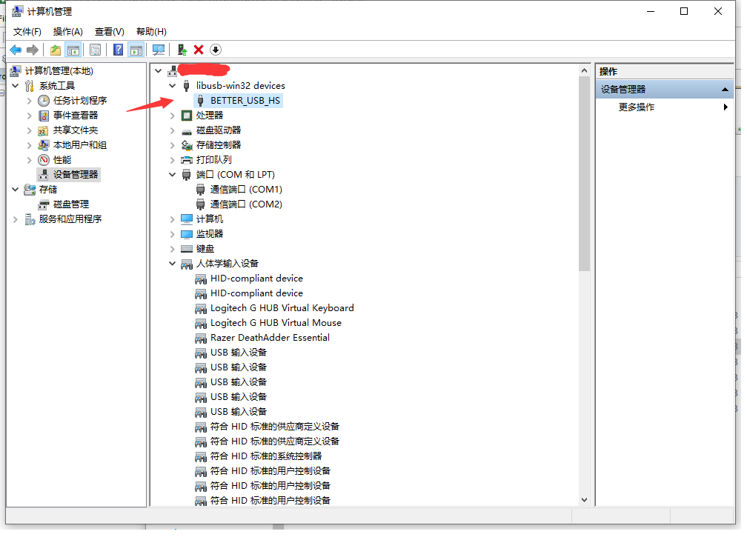Screen dimensions: 747x560
Task: Click the scan for hardware changes icon
Action: pos(159,50)
